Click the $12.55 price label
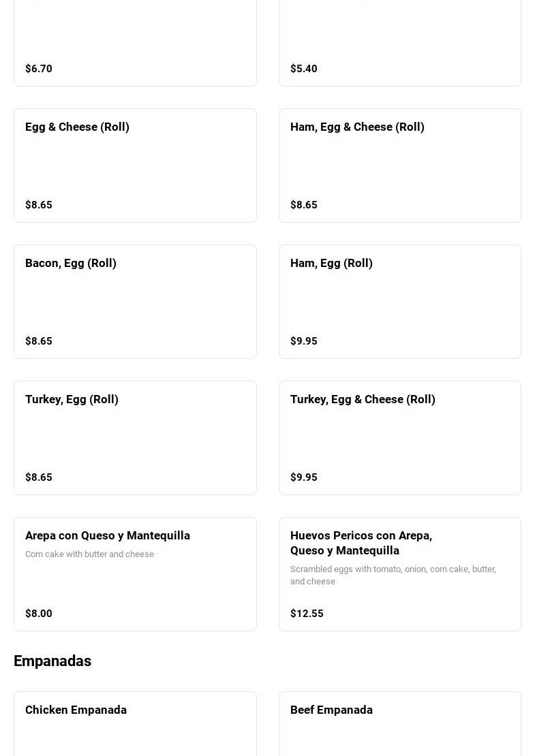535x756 pixels. click(x=307, y=614)
